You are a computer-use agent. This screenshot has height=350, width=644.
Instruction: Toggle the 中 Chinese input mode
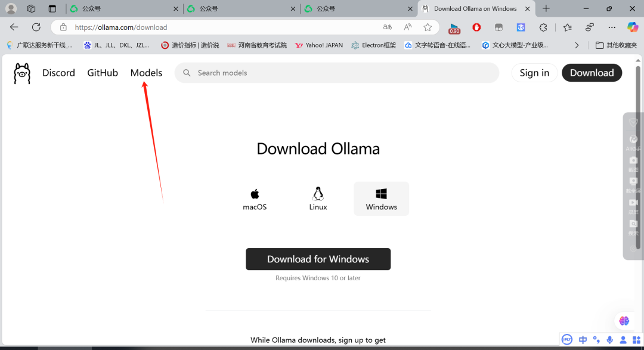[583, 340]
